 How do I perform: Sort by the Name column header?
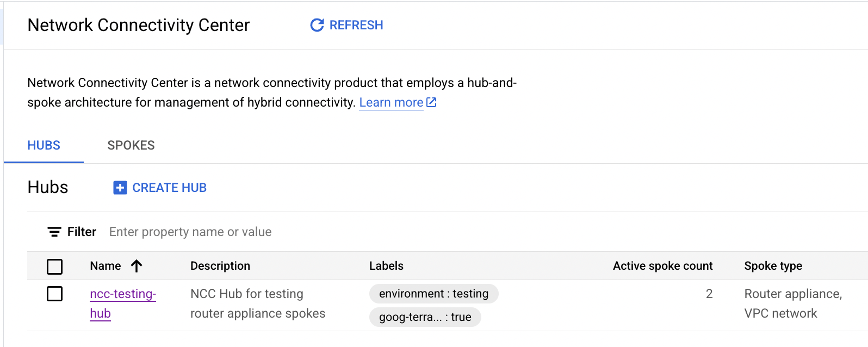point(106,266)
